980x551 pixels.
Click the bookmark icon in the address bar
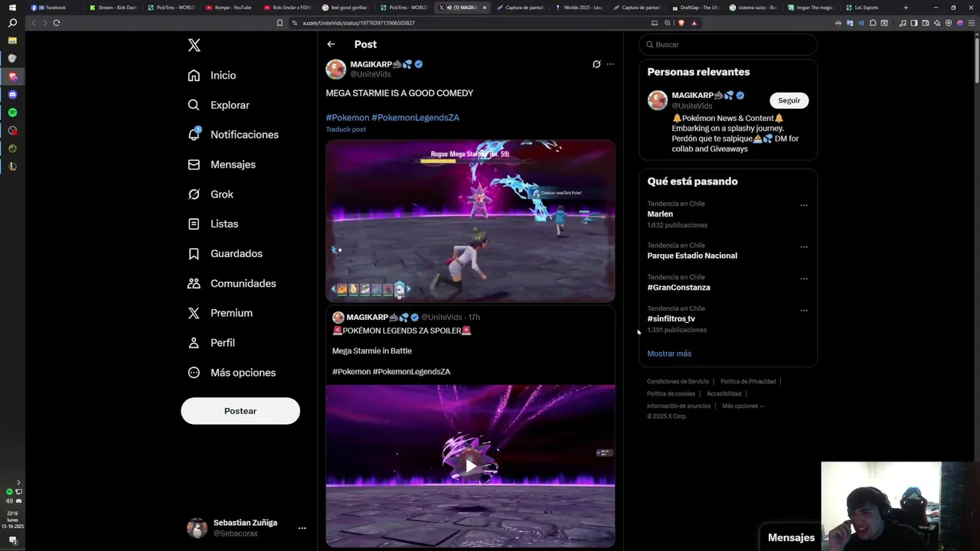[279, 23]
